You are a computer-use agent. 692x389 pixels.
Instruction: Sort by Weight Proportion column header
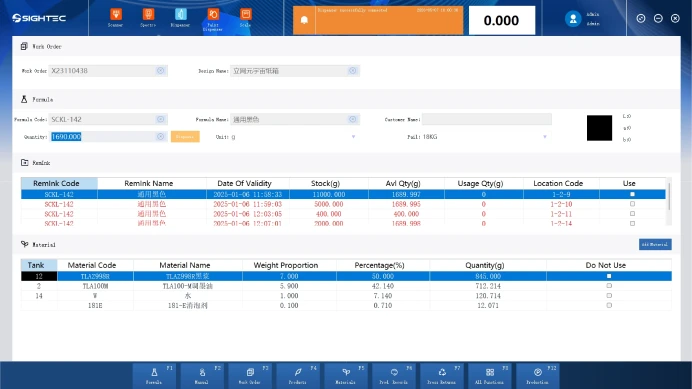click(289, 265)
